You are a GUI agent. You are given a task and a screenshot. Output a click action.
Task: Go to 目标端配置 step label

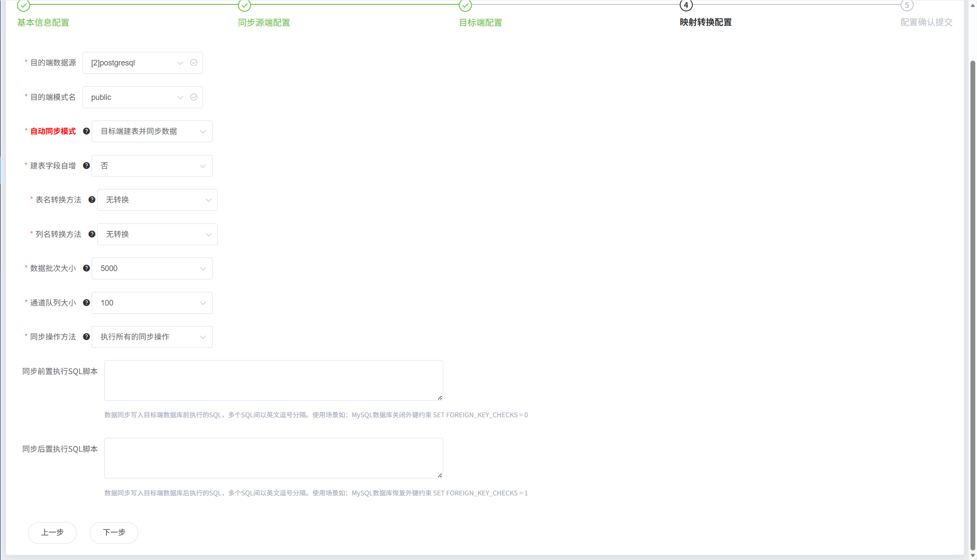tap(481, 23)
